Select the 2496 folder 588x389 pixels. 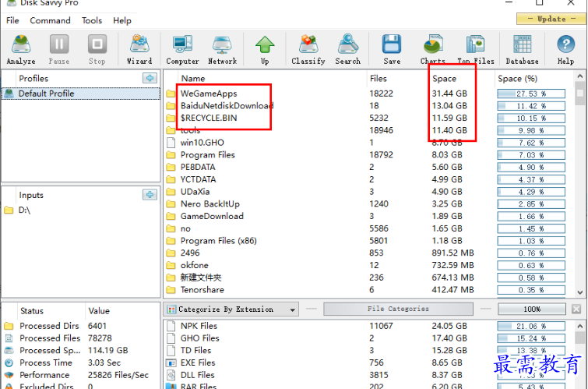(368, 253)
